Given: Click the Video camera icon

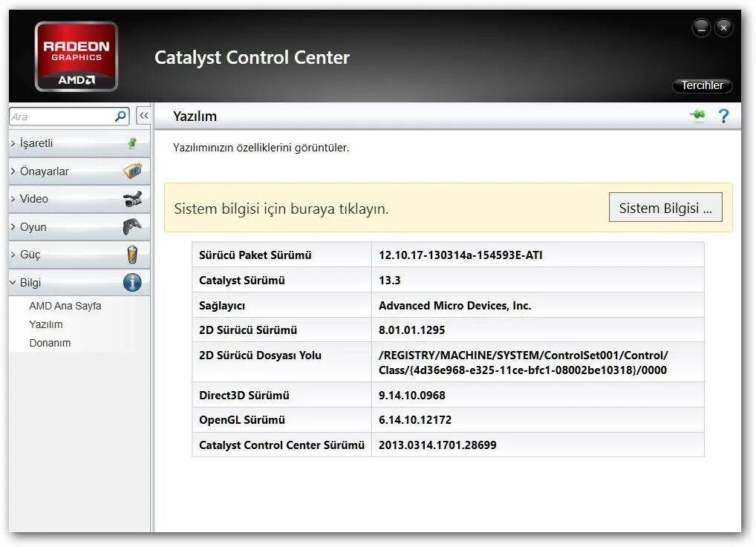Looking at the screenshot, I should [133, 199].
